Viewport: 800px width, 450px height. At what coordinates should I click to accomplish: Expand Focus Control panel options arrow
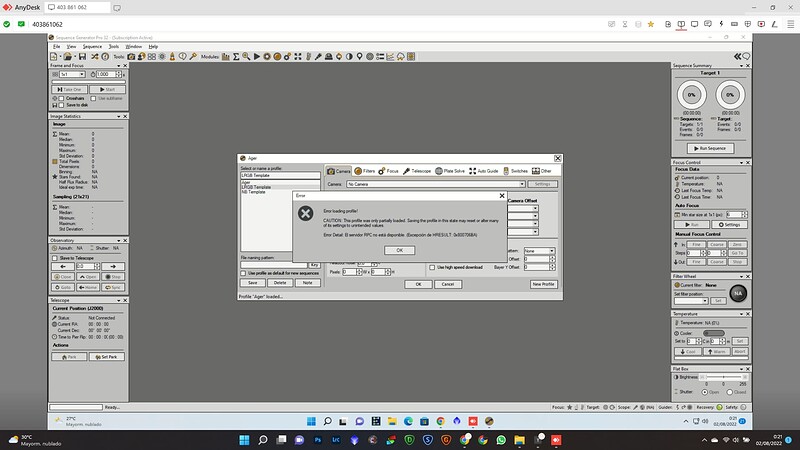point(741,163)
